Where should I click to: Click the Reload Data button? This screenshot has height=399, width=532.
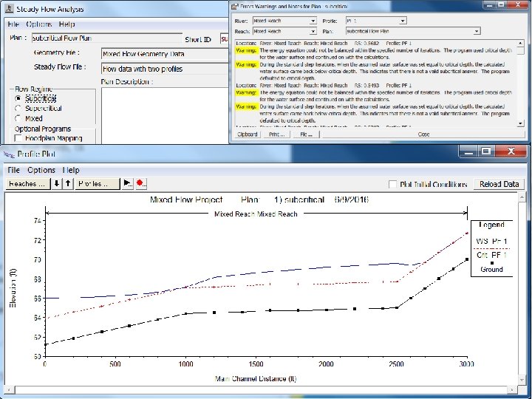[499, 184]
